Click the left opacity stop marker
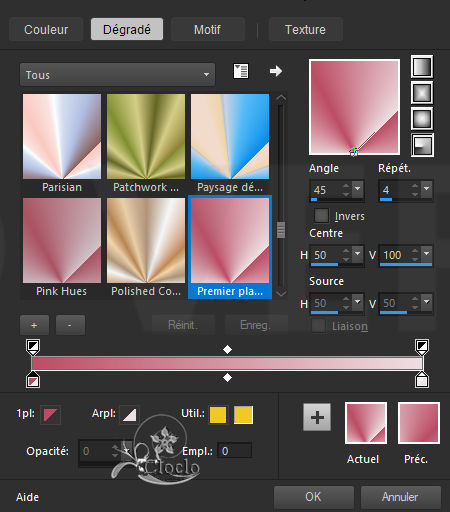Viewport: 450px width, 512px height. point(33,347)
